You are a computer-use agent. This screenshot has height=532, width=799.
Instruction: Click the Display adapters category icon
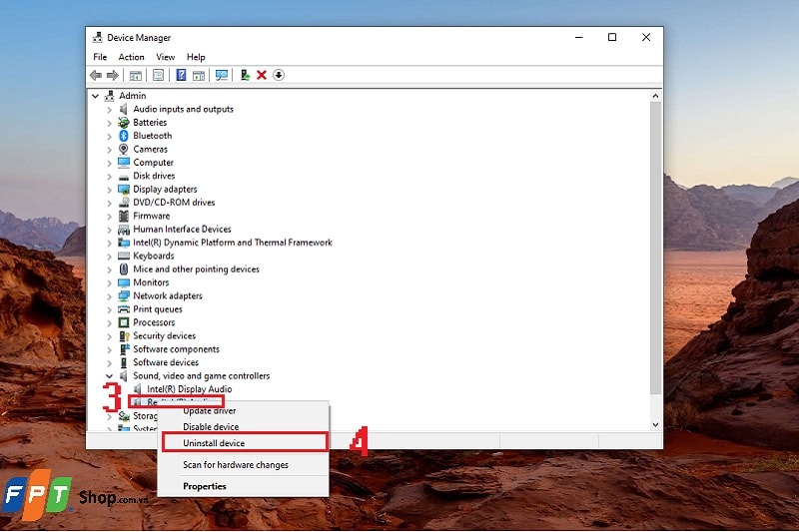[123, 189]
